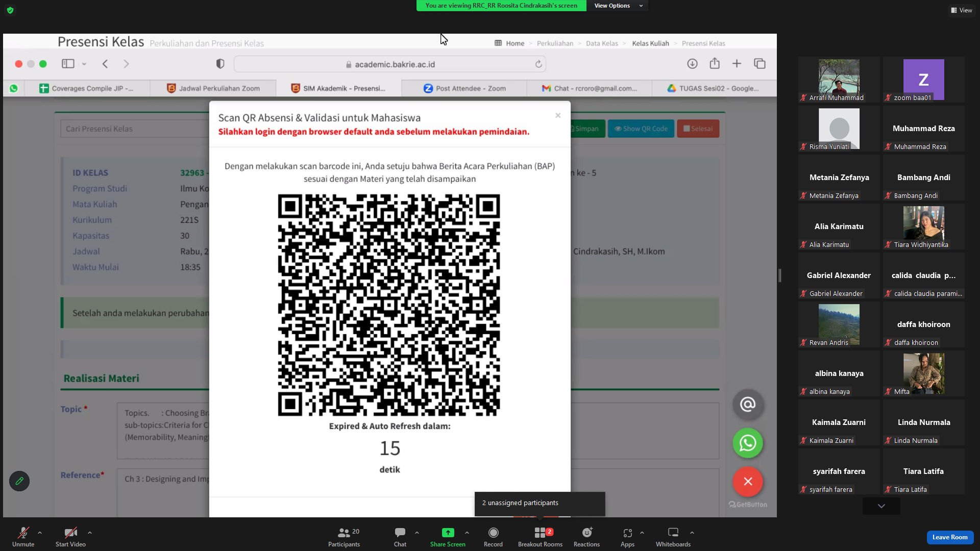Click the Data Kelas breadcrumb link
Screen dimensions: 980x551
point(602,43)
